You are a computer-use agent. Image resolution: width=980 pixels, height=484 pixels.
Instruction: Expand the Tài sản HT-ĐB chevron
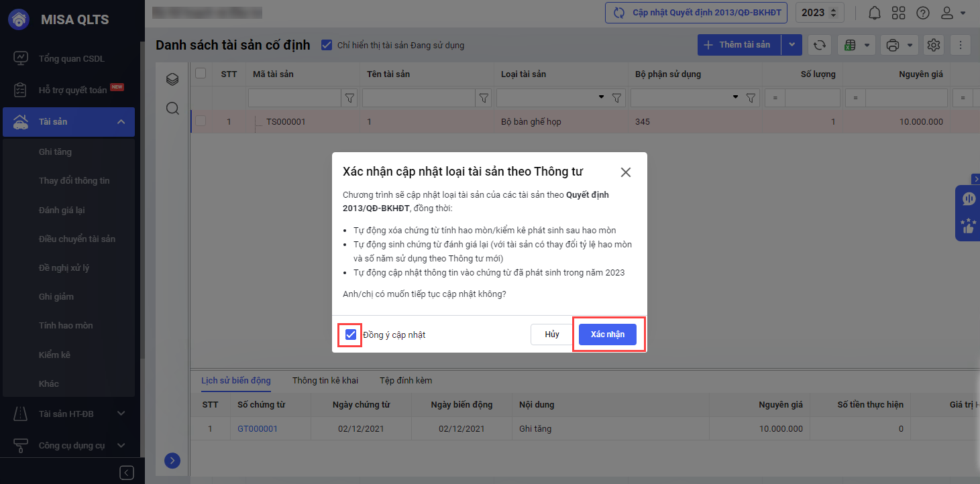(x=121, y=414)
